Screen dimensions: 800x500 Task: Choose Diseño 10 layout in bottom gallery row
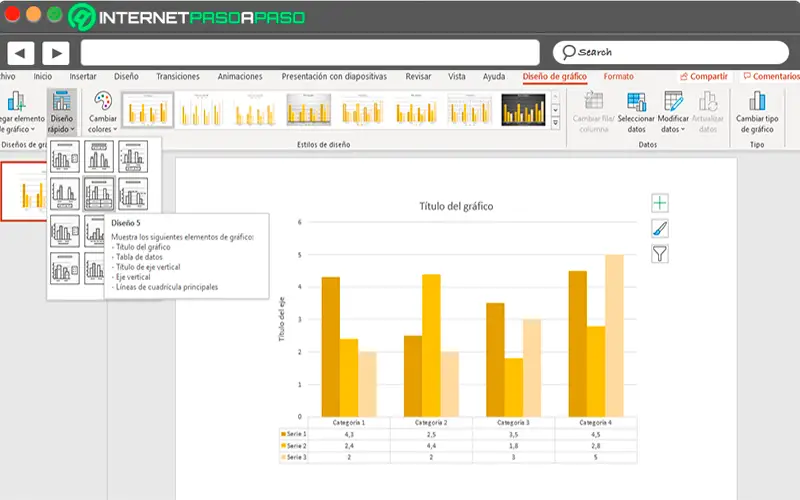click(x=65, y=268)
